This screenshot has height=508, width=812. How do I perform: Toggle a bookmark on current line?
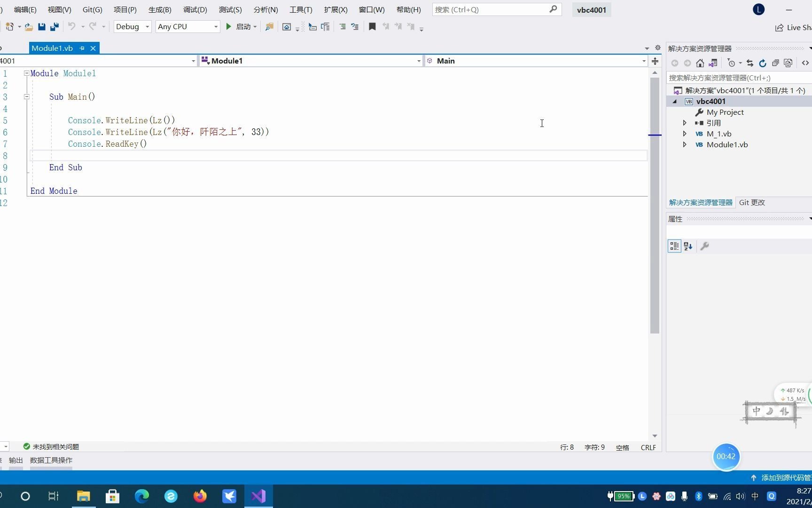coord(372,27)
